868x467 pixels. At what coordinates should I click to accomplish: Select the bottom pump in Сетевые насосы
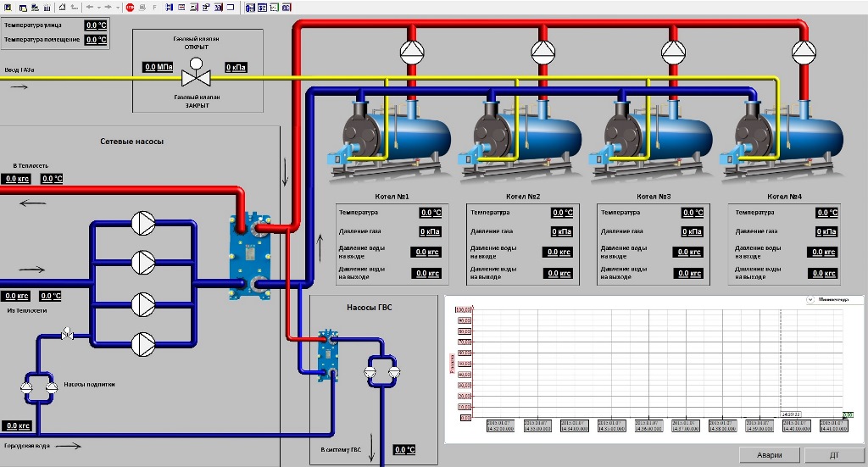click(x=142, y=342)
